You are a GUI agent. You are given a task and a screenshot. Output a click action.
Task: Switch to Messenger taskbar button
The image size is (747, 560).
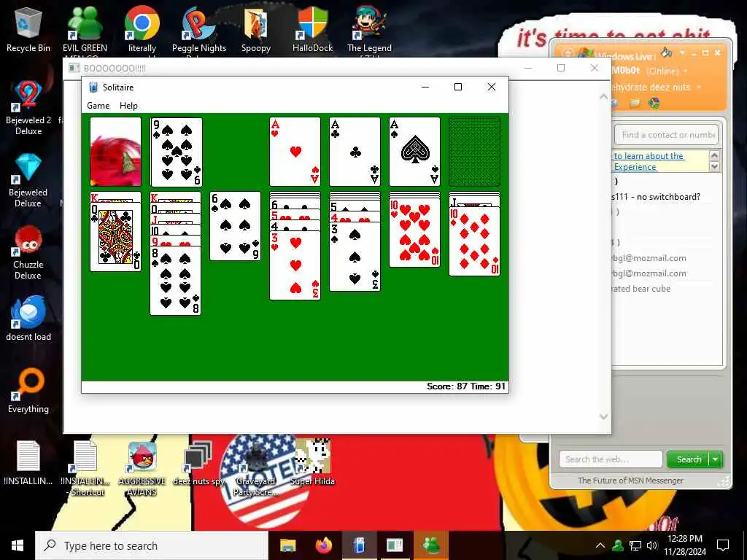pyautogui.click(x=432, y=545)
